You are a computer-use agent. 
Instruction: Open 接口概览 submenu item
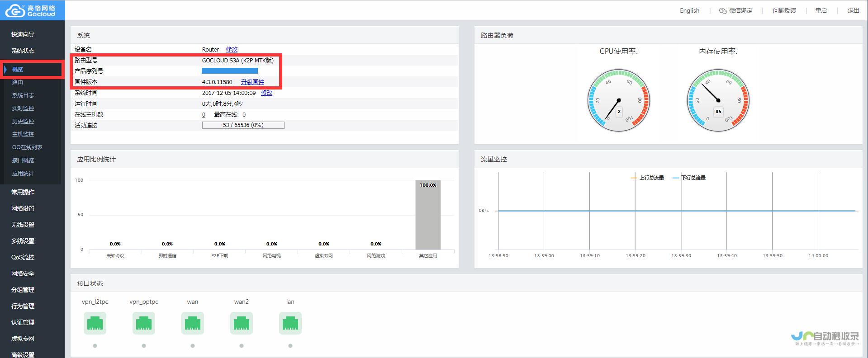click(23, 160)
